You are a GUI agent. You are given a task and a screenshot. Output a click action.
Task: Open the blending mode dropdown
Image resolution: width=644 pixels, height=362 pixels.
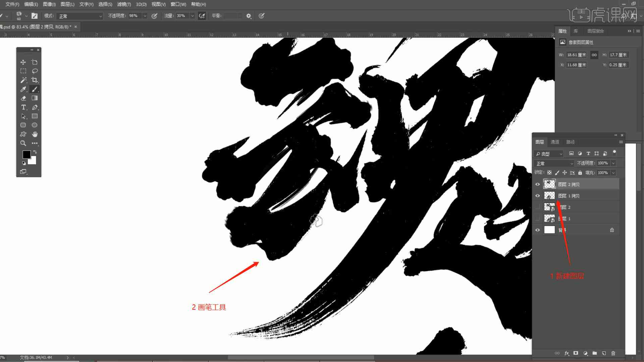point(553,163)
